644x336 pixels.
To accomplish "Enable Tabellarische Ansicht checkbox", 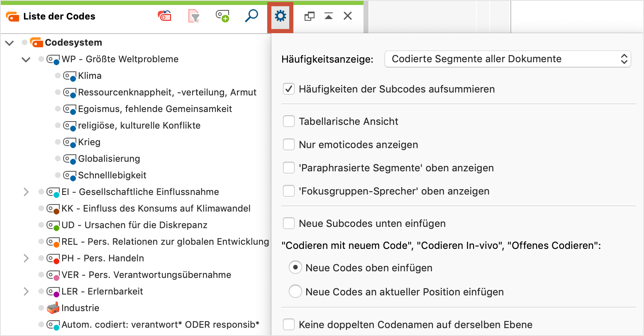I will 289,121.
